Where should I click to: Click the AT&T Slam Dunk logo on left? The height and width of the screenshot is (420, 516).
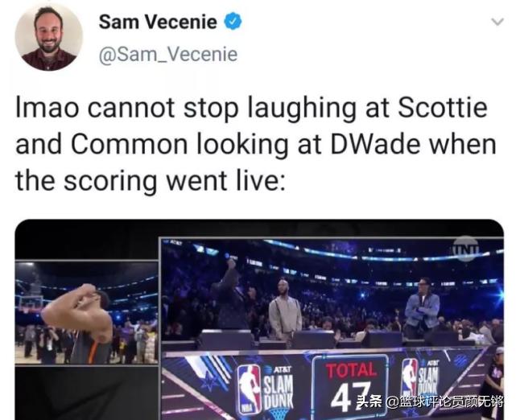click(x=278, y=389)
